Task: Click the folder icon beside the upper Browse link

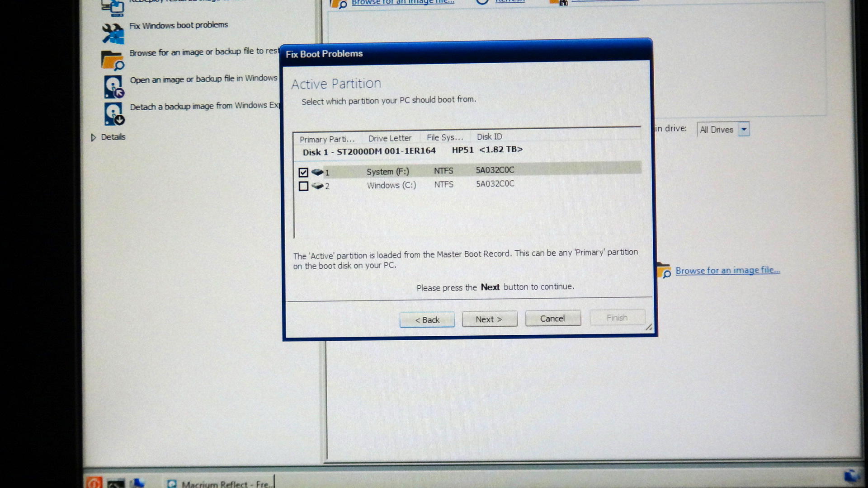Action: 338,4
